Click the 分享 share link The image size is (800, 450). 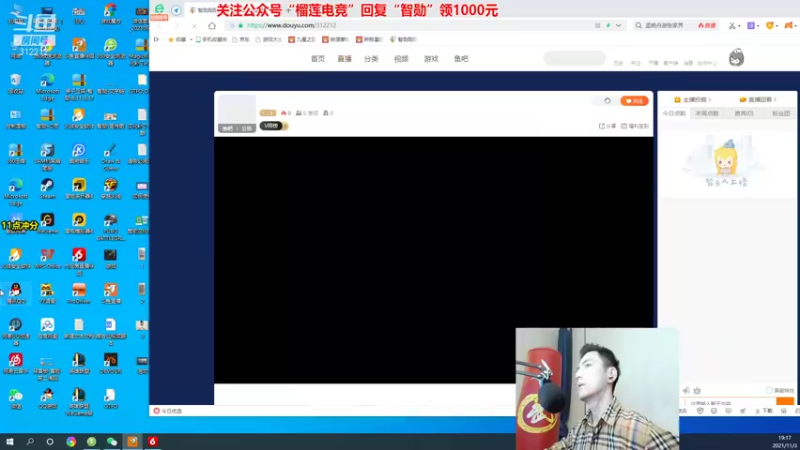coord(607,126)
